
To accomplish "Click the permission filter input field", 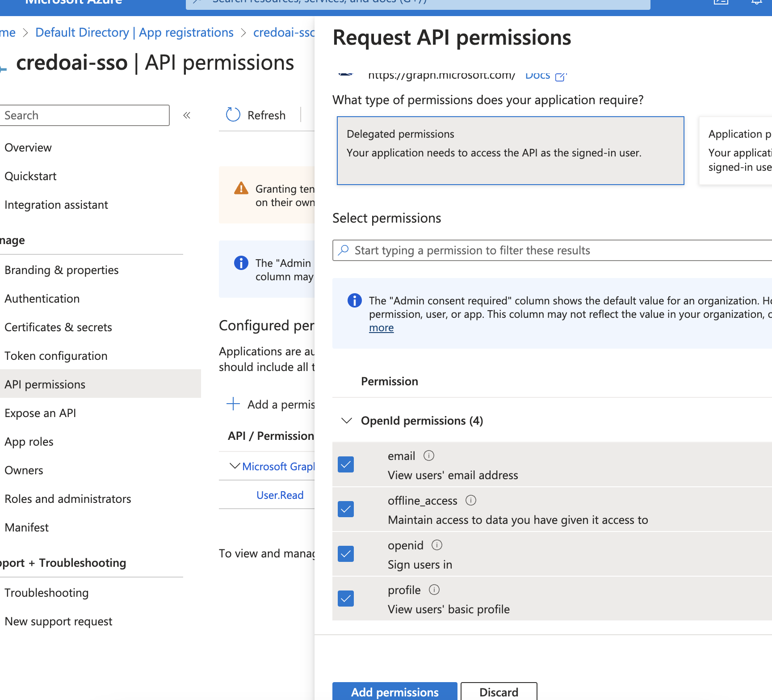I will click(553, 250).
